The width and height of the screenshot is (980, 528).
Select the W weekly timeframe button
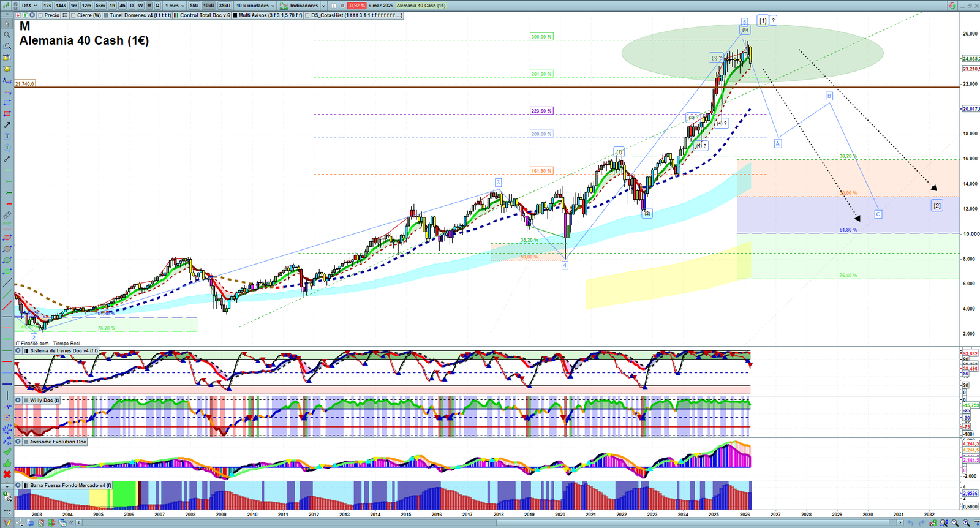pyautogui.click(x=140, y=6)
